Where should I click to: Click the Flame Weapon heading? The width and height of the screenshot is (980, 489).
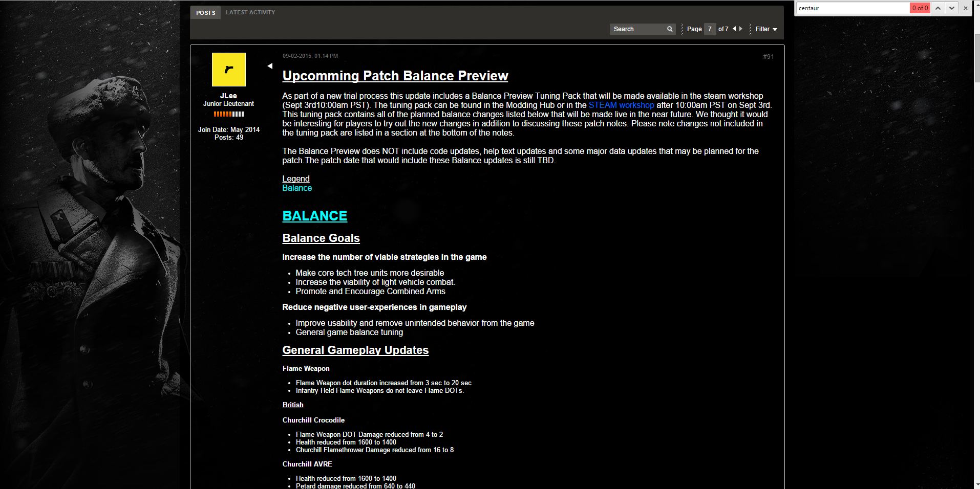click(x=306, y=369)
